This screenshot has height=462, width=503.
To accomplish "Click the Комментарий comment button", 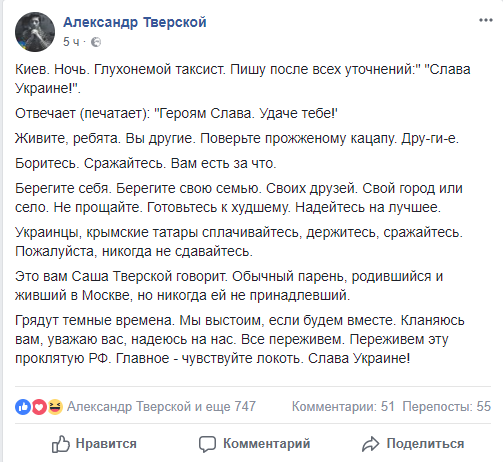I will point(255,444).
